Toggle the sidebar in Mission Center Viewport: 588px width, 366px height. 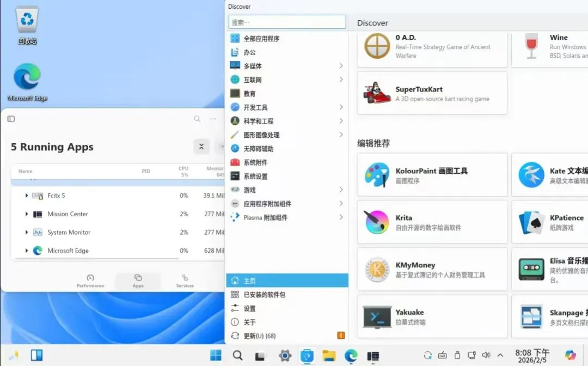11,119
